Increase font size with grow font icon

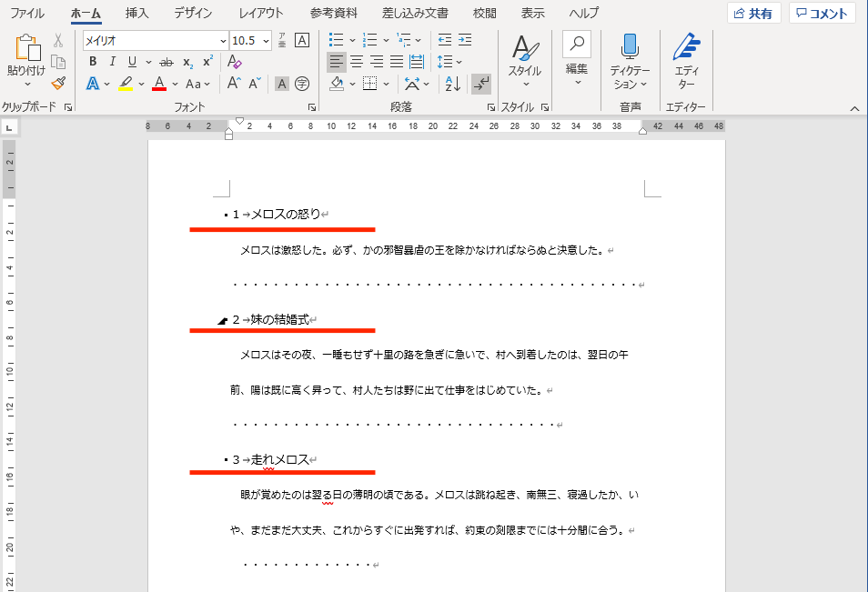[x=234, y=84]
